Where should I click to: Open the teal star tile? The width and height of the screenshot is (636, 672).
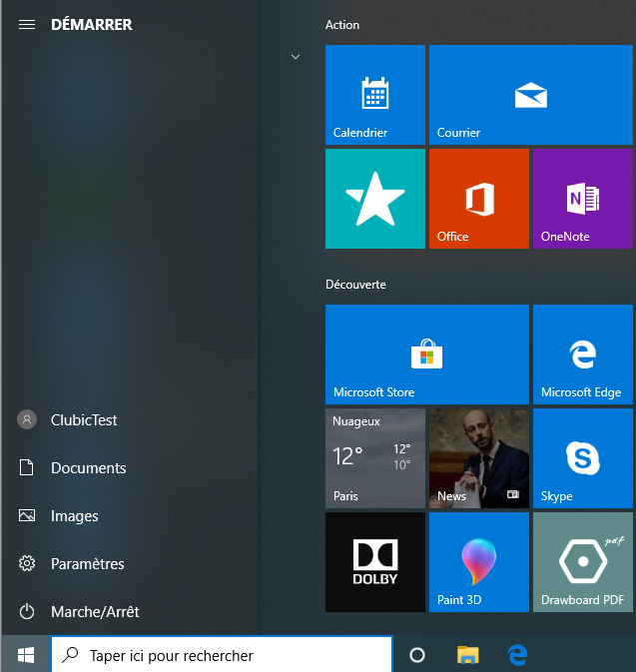point(375,199)
